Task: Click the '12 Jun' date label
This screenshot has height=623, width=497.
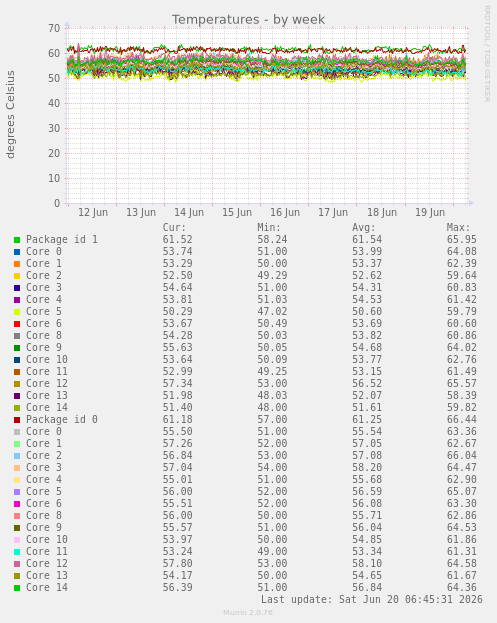Action: point(93,212)
